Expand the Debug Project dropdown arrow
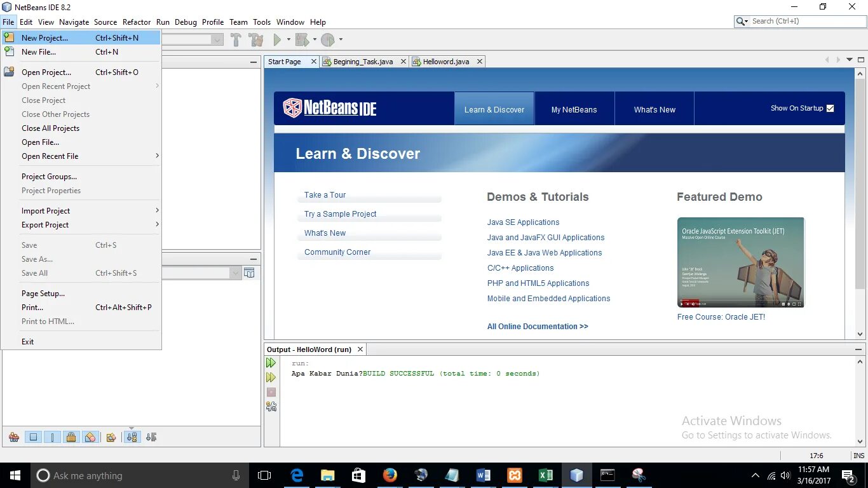 [315, 40]
